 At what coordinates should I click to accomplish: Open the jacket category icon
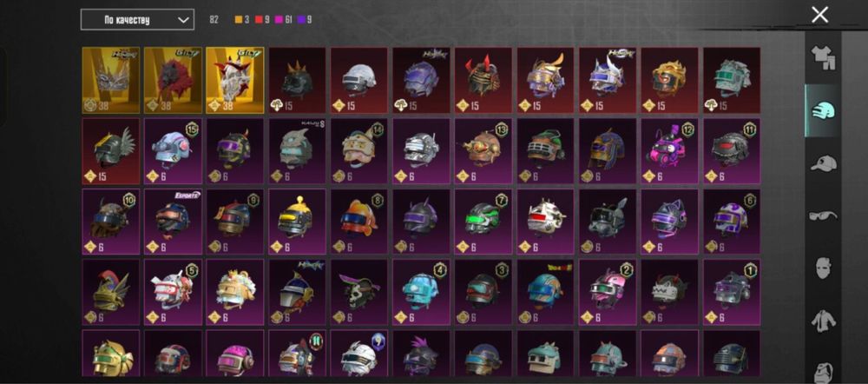coord(823,321)
